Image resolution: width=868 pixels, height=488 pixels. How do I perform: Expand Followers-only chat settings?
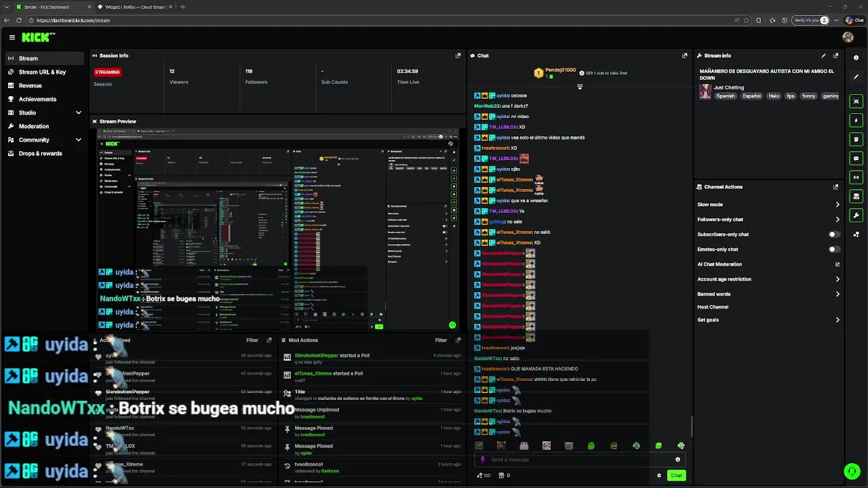point(837,220)
